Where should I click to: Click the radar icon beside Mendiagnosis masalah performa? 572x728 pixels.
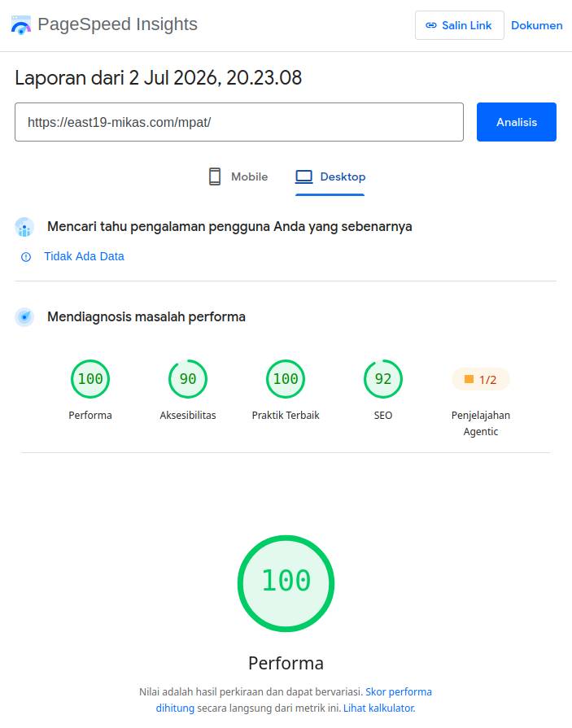click(24, 317)
